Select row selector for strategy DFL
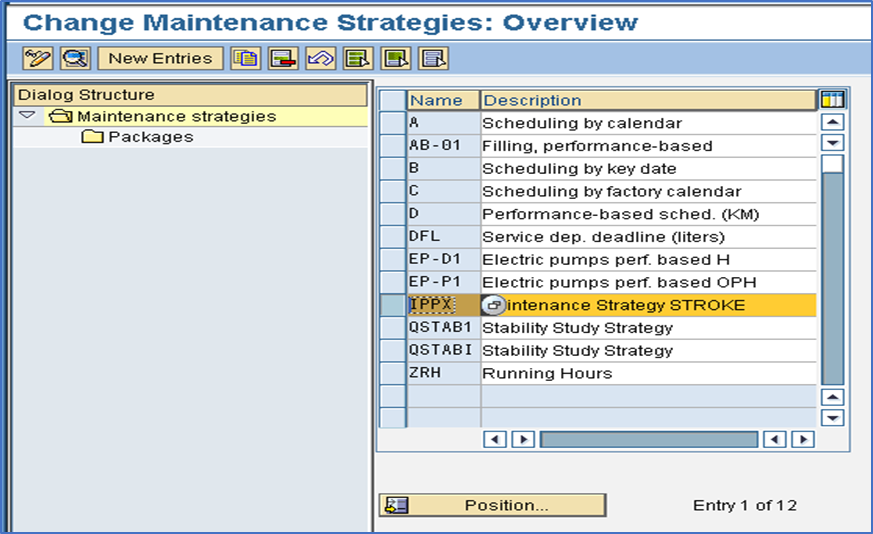Screen dimensions: 873x534 pos(393,237)
